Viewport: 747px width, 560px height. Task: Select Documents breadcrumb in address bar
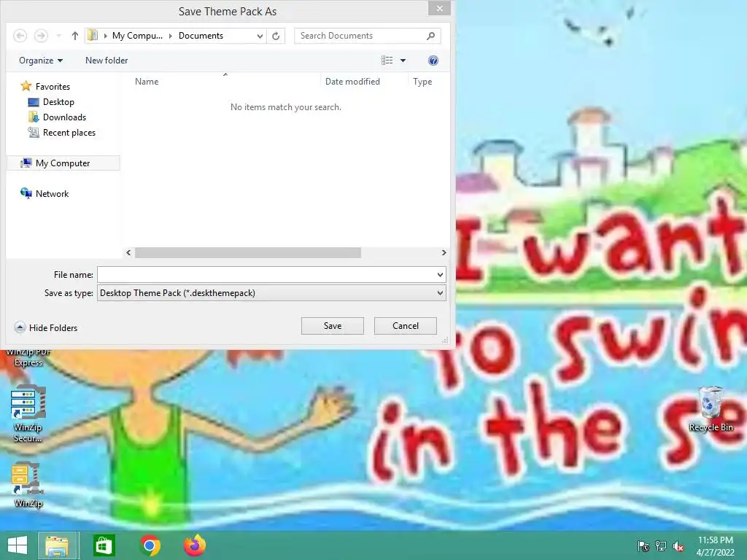[201, 36]
